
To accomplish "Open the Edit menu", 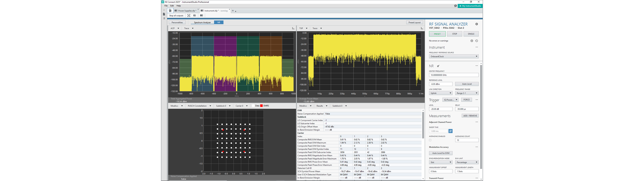I will (172, 6).
